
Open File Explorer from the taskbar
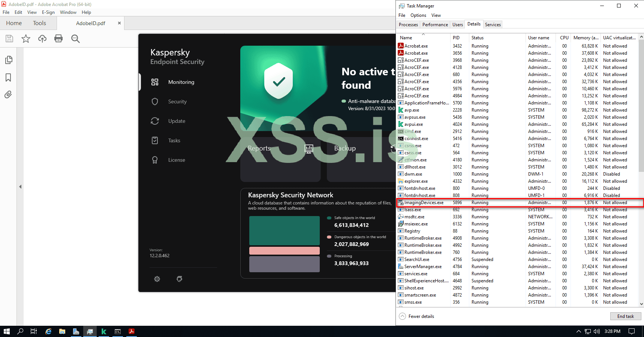click(62, 331)
